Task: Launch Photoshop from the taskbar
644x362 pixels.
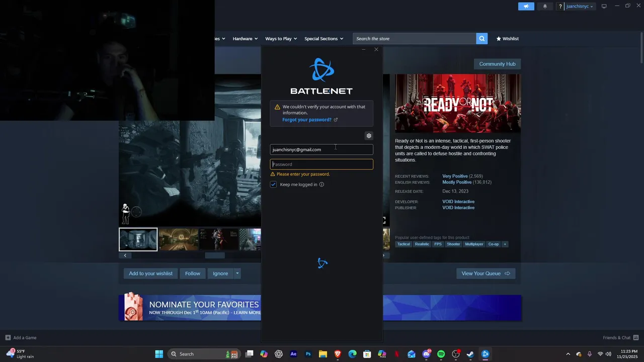Action: click(x=308, y=354)
